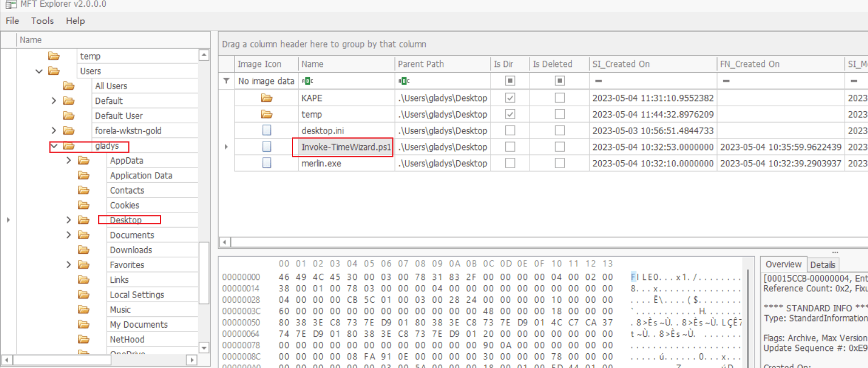
Task: Click the MFT Explorer app icon in title bar
Action: 11,5
